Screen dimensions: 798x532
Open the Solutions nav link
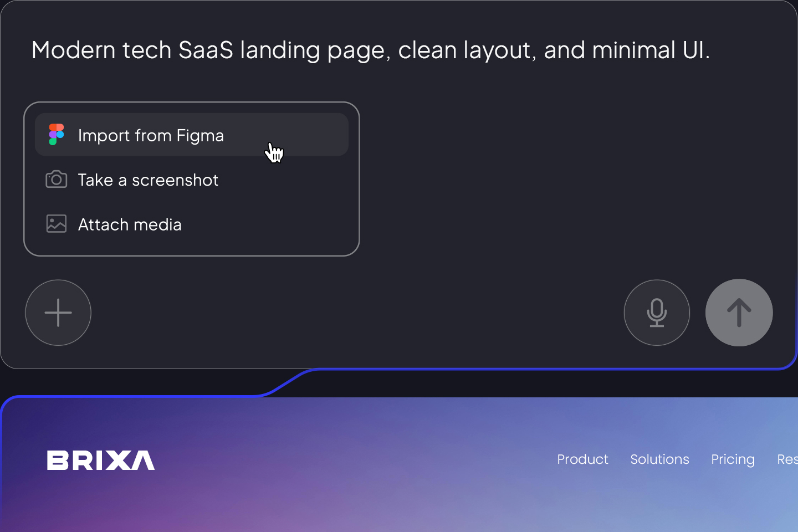pyautogui.click(x=659, y=459)
